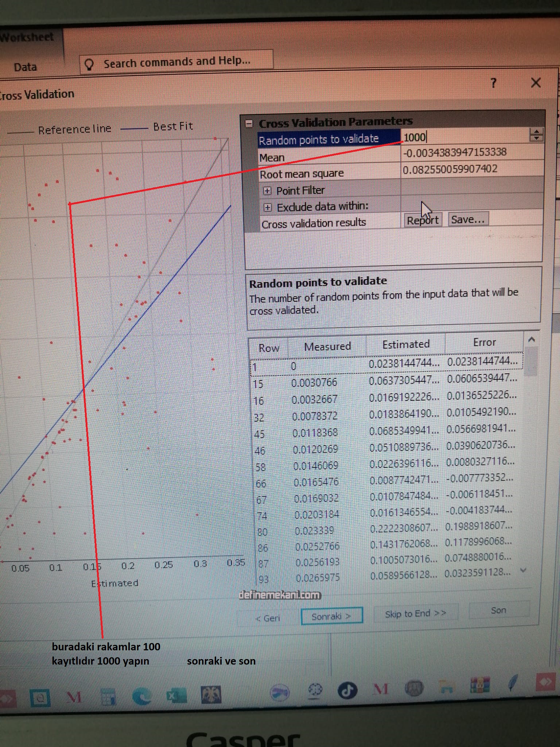The height and width of the screenshot is (747, 560).
Task: Open WinRAR from the taskbar
Action: pyautogui.click(x=479, y=685)
